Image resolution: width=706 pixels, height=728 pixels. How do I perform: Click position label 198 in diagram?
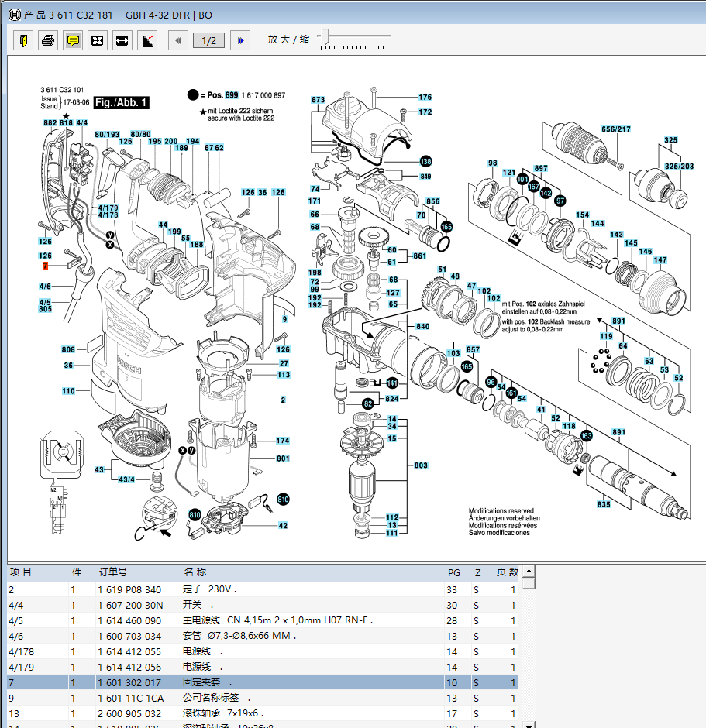click(315, 273)
